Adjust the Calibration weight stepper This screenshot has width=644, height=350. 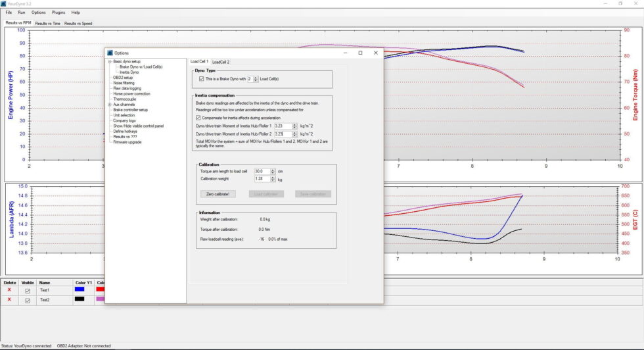tap(272, 178)
